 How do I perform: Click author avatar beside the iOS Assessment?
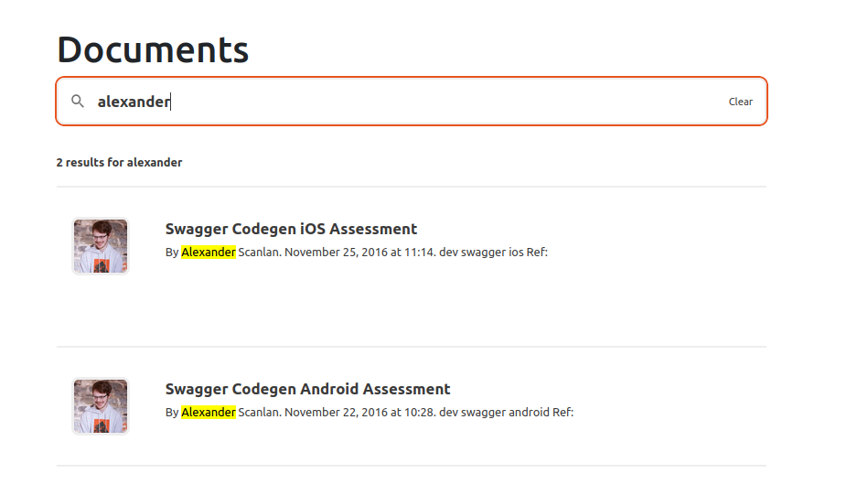coord(101,246)
